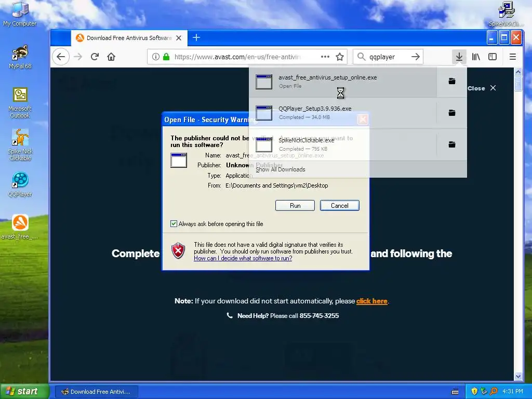Cancel the Open File security warning
Image resolution: width=532 pixels, height=399 pixels.
(340, 206)
